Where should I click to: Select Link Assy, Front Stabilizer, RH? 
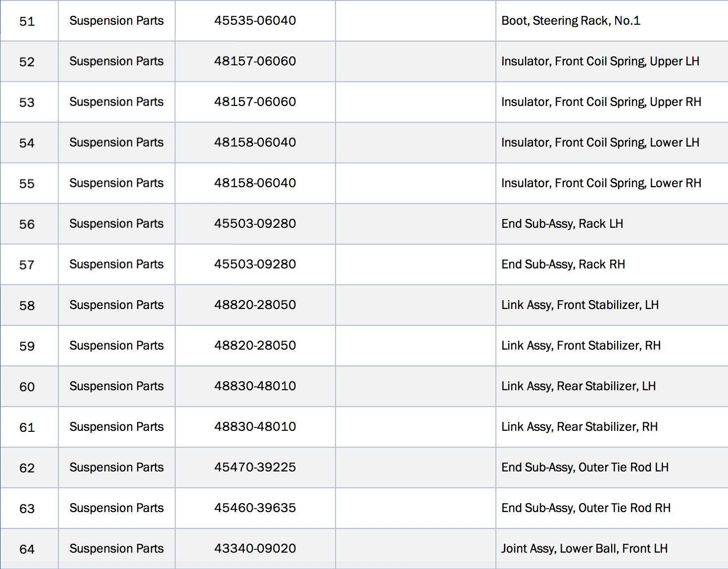tap(581, 346)
